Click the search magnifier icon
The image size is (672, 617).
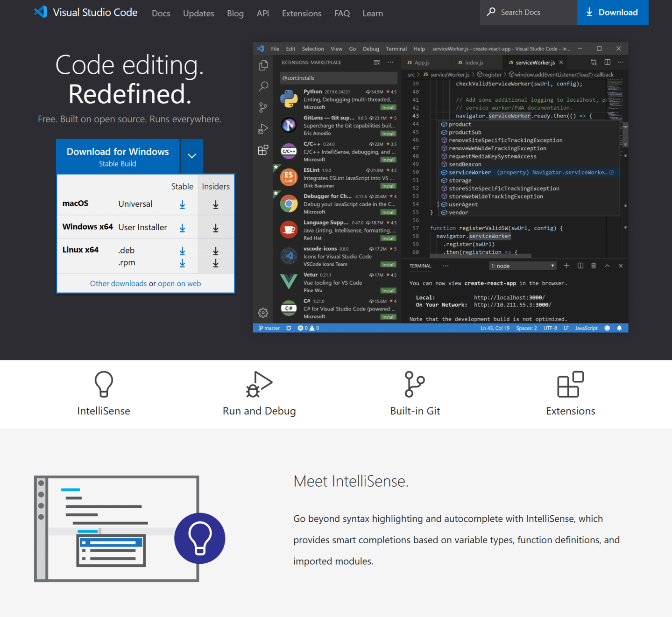click(491, 12)
